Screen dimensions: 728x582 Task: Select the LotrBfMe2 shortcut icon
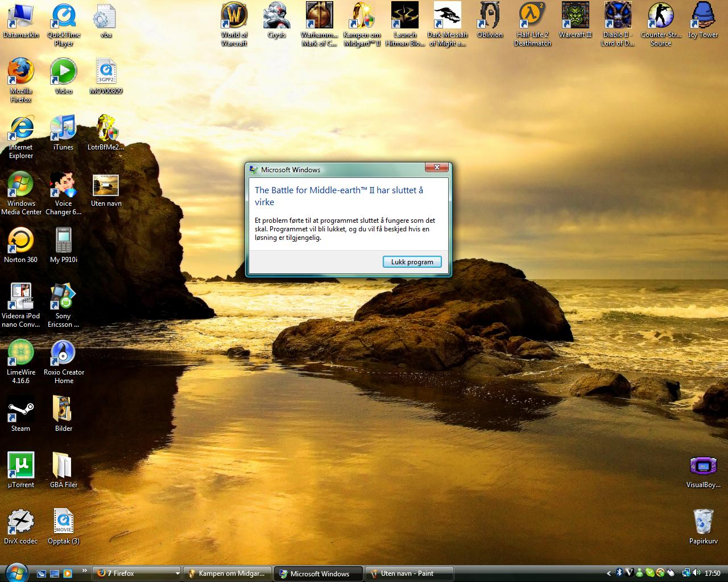(x=106, y=132)
